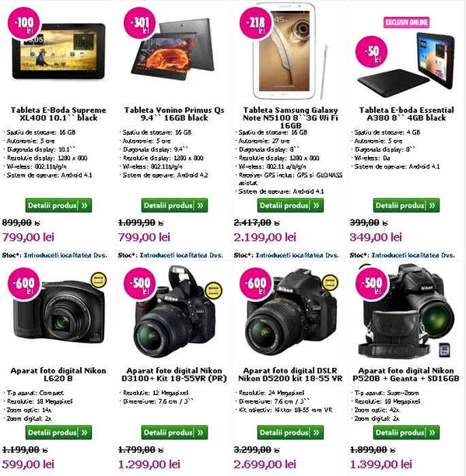The image size is (466, 476).
Task: Open Detalii produs for Samsung Galaxy Note
Action: 290,205
